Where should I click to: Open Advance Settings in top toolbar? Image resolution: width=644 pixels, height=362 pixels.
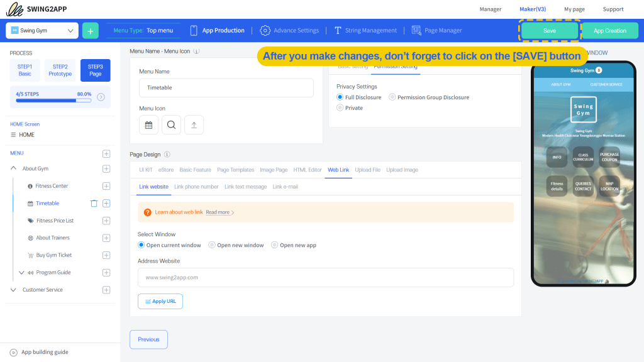pyautogui.click(x=289, y=30)
